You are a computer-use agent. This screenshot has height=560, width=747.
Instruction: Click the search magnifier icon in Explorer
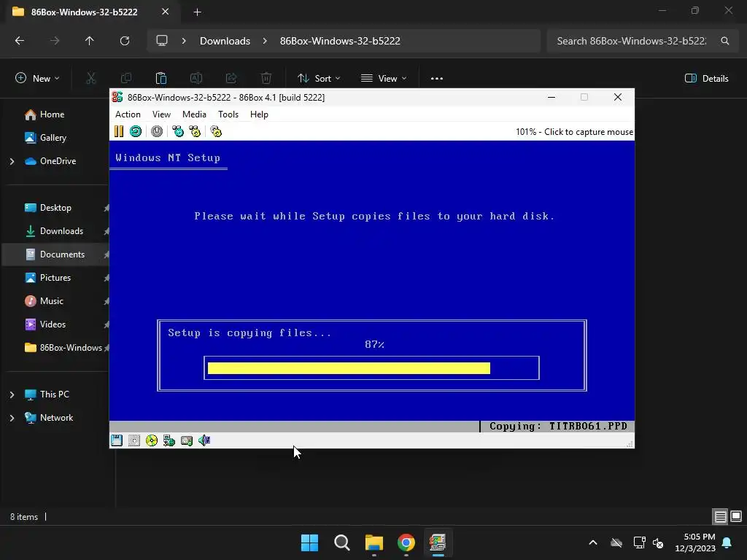pos(724,41)
